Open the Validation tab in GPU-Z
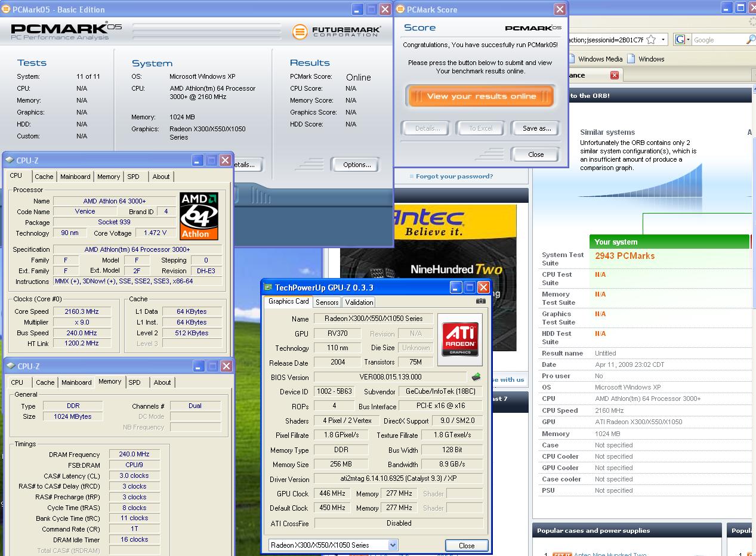 click(x=359, y=302)
